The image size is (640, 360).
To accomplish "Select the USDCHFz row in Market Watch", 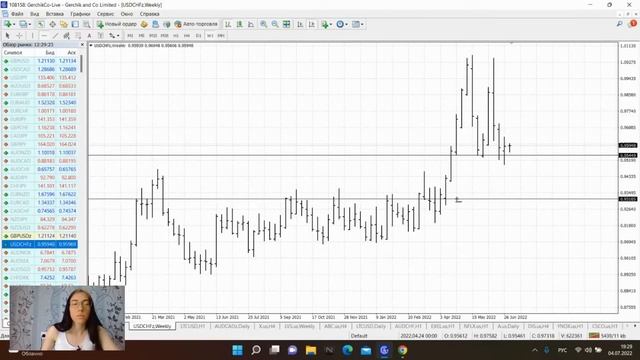I will (x=40, y=244).
